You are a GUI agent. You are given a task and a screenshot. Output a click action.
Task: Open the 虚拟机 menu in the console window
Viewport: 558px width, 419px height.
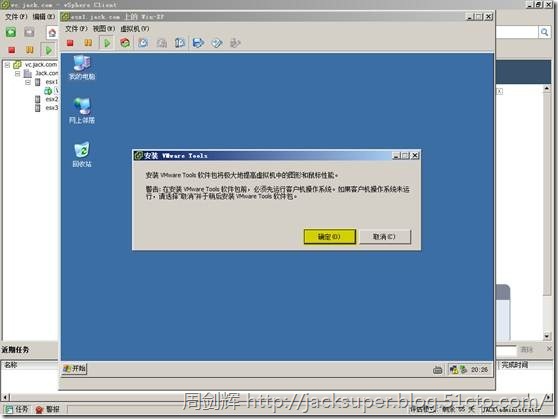(135, 29)
